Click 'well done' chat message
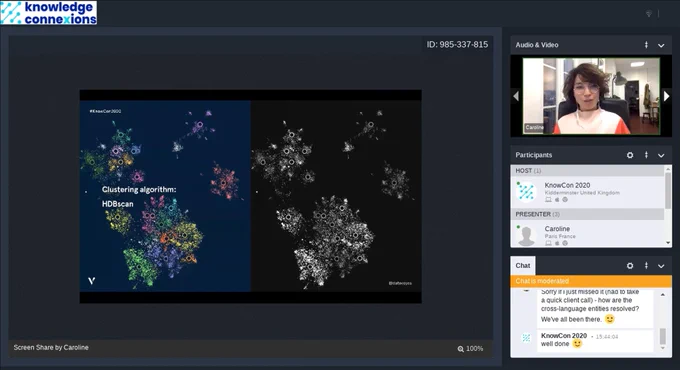Image resolution: width=680 pixels, height=370 pixels. click(555, 344)
